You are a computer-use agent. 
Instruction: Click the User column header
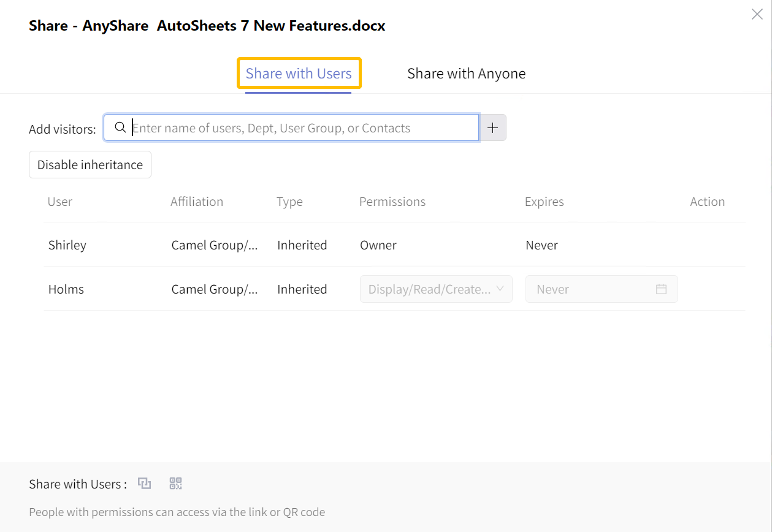(60, 202)
